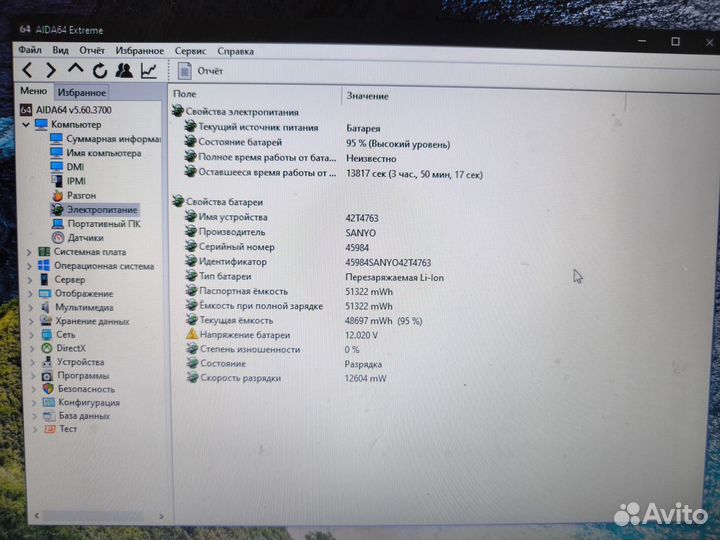Click the Разгон flame icon

[x=57, y=195]
